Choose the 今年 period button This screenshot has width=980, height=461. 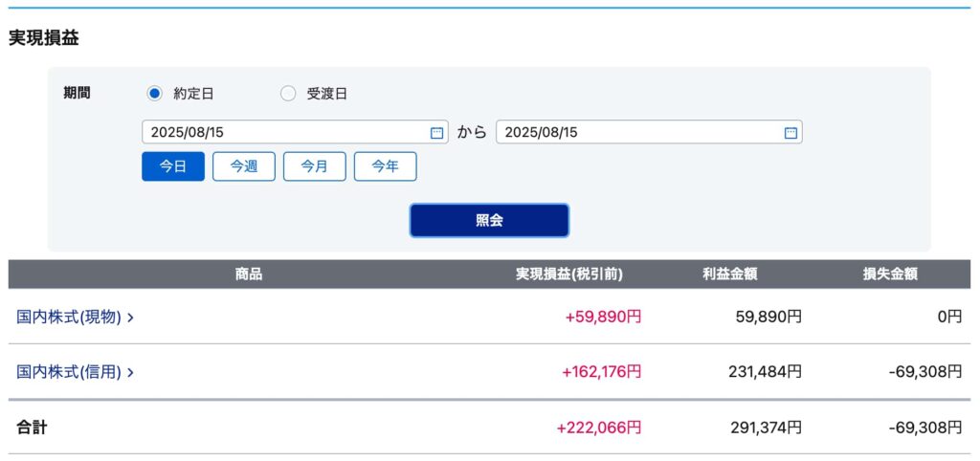click(x=385, y=166)
